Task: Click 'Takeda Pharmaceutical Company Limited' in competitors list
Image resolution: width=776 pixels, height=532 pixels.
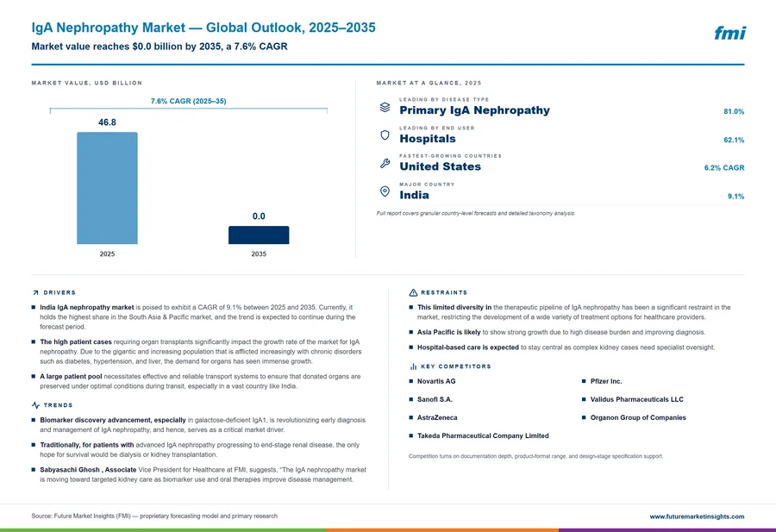Action: (x=483, y=436)
